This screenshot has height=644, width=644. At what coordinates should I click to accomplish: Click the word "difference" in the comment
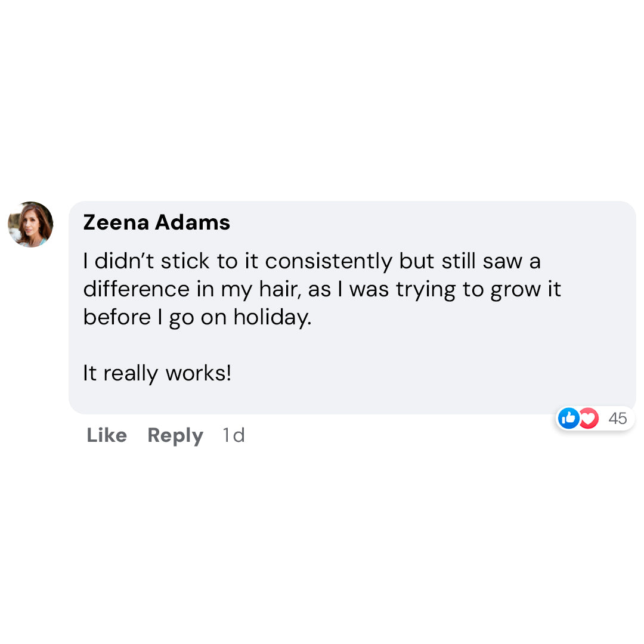pyautogui.click(x=137, y=289)
